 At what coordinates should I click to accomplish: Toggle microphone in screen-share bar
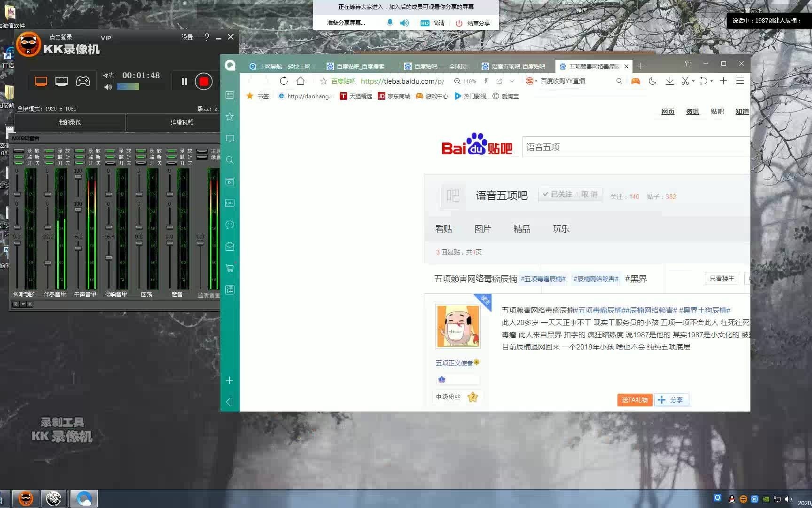pyautogui.click(x=390, y=23)
